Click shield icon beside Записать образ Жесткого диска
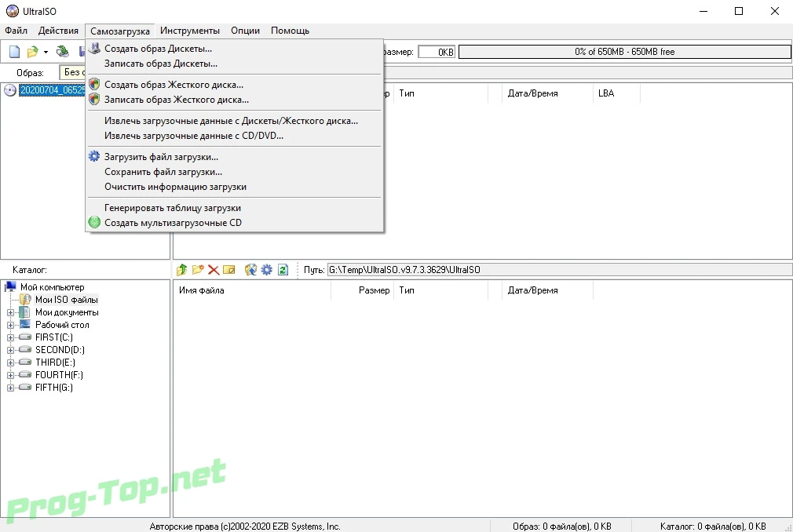Viewport: 793px width, 532px height. point(94,100)
